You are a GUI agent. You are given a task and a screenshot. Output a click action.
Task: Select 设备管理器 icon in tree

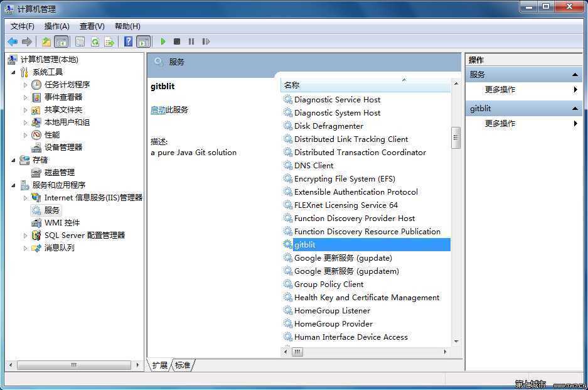(x=36, y=148)
